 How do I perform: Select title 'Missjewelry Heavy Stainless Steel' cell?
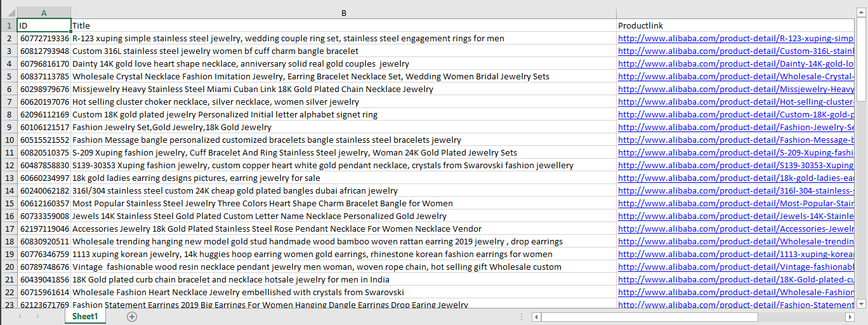[x=344, y=89]
